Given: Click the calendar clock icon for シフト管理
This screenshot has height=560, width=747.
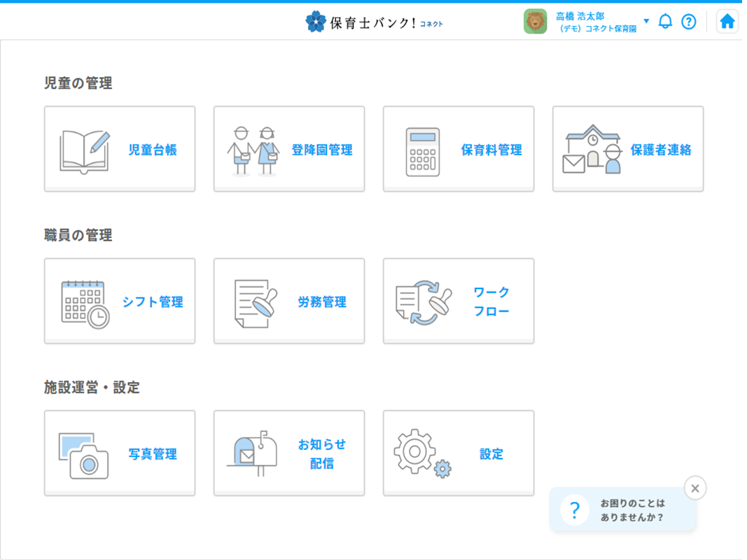Looking at the screenshot, I should (x=85, y=303).
